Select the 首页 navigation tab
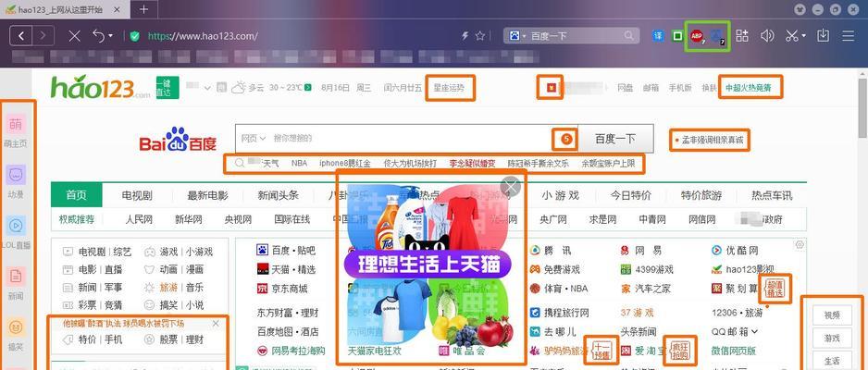This screenshot has height=370, width=868. [x=77, y=195]
